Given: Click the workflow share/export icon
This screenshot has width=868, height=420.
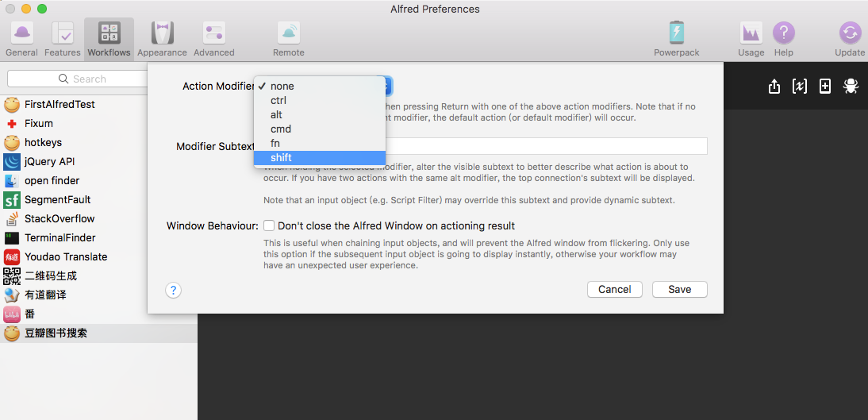Looking at the screenshot, I should (x=774, y=86).
